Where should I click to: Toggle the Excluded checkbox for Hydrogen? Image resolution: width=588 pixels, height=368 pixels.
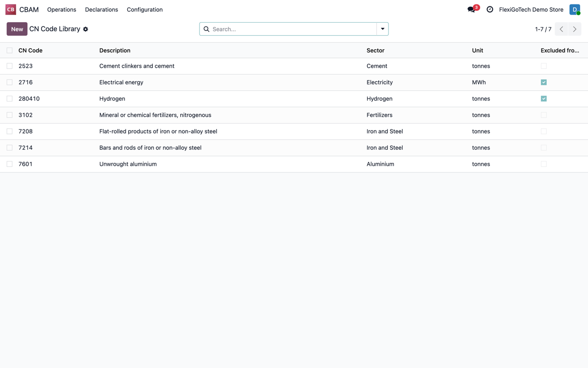click(x=544, y=99)
